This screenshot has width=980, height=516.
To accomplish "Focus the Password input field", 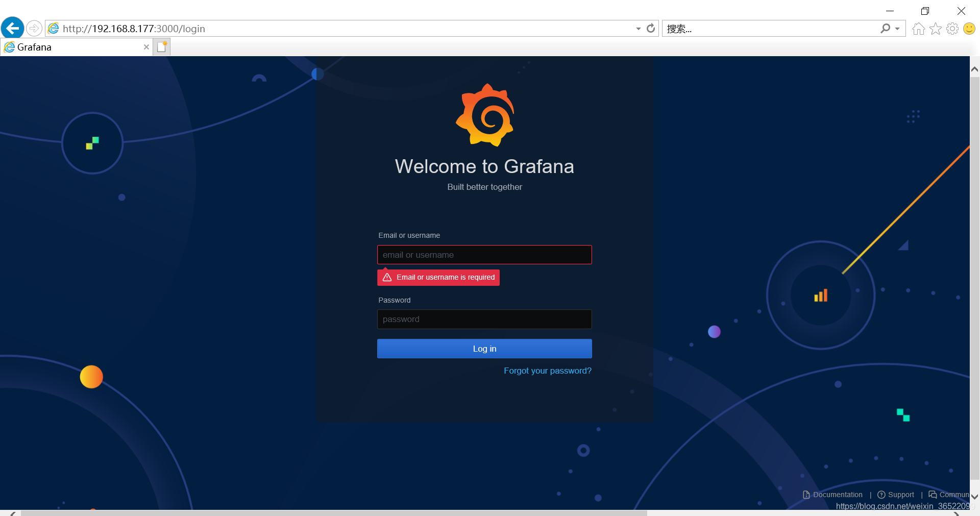I will pos(484,319).
